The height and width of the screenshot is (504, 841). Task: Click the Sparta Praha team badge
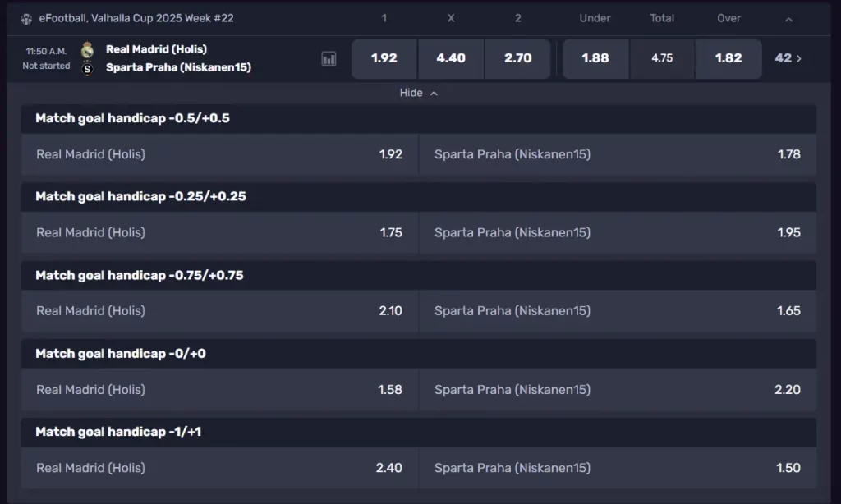(x=85, y=67)
